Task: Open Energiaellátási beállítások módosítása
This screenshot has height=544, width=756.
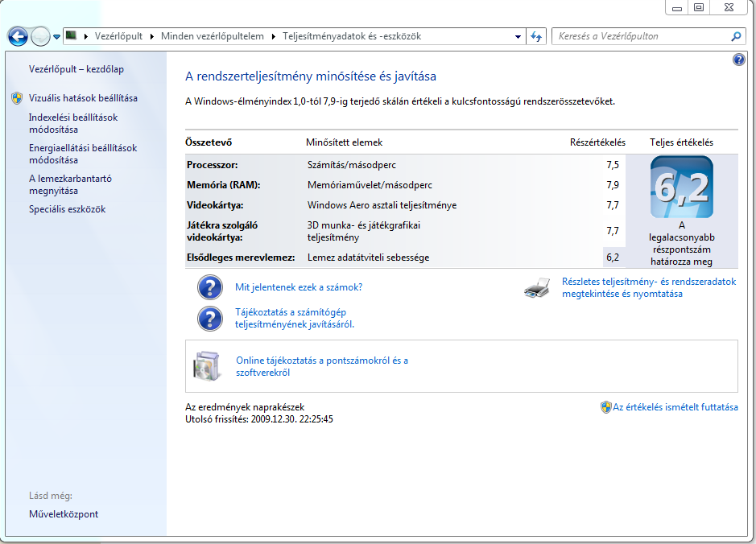Action: coord(83,154)
